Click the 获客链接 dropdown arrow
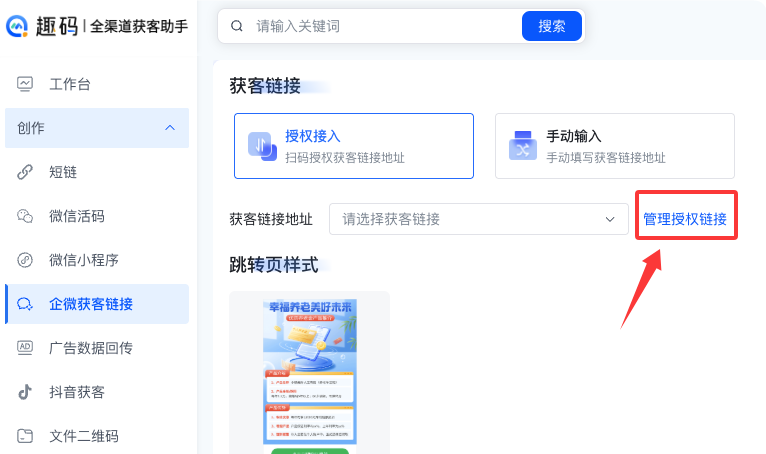 tap(610, 219)
